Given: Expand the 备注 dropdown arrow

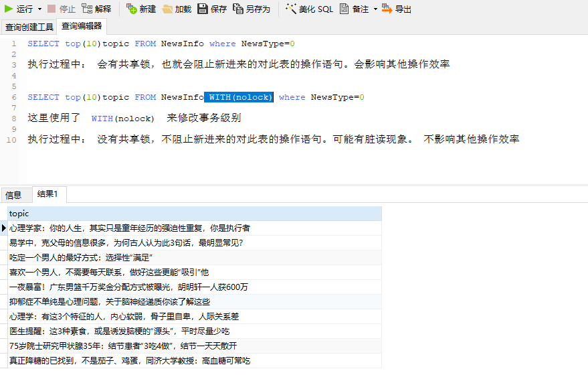Looking at the screenshot, I should pyautogui.click(x=375, y=9).
